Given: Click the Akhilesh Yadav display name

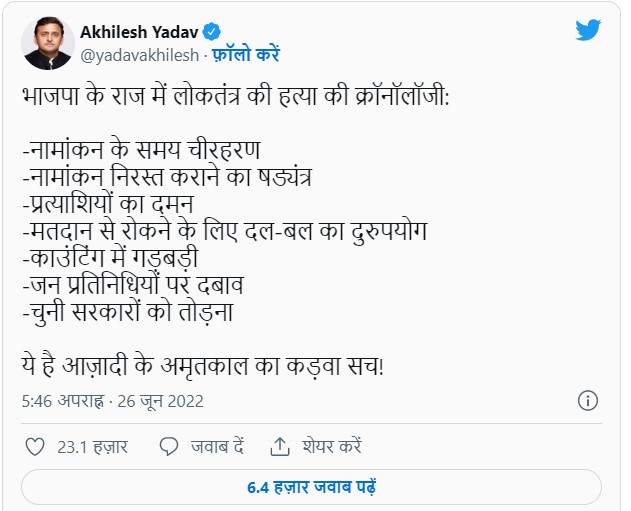Looking at the screenshot, I should pos(139,32).
